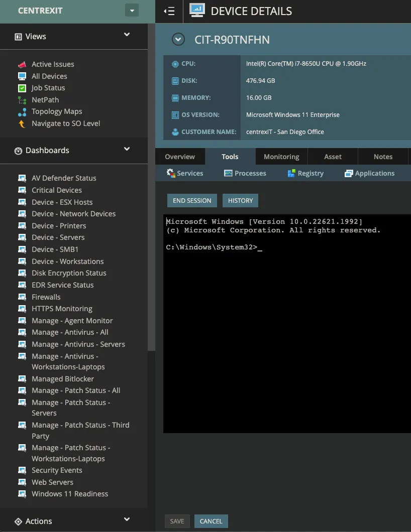The height and width of the screenshot is (532, 411).
Task: Open Active Issues view
Action: (53, 64)
